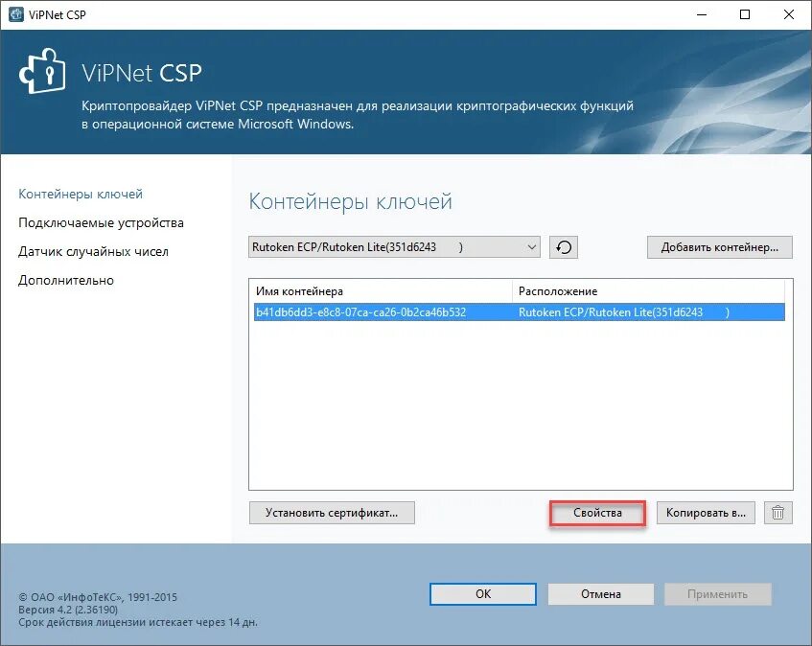
Task: Select Контейнеры ключей section
Action: point(81,195)
